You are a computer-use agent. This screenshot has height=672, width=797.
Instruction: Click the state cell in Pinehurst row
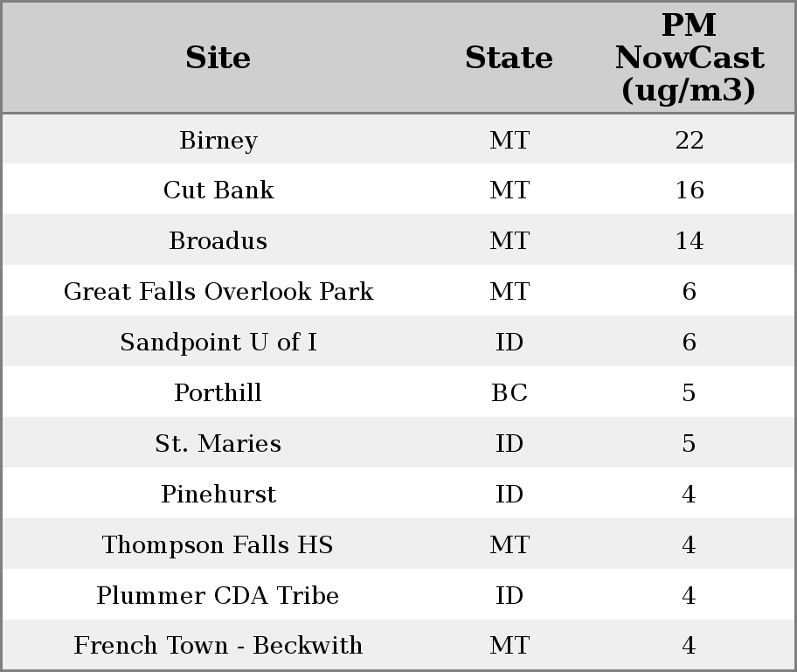click(x=509, y=495)
